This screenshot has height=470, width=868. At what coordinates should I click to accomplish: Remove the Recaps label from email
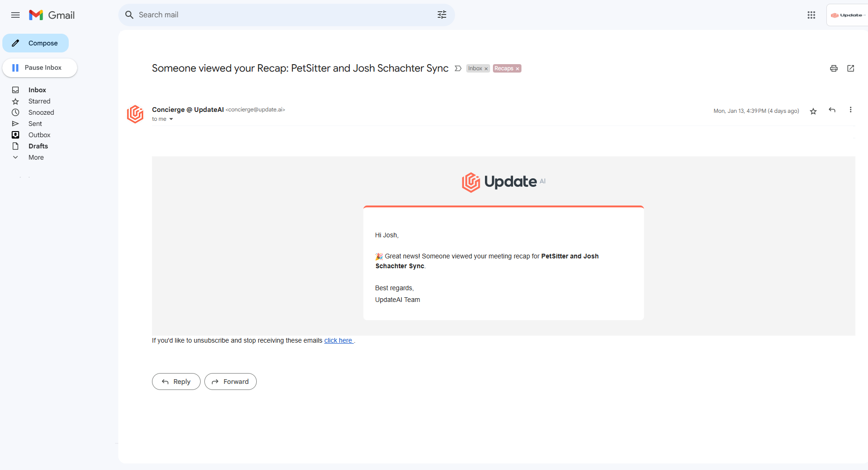click(x=518, y=69)
